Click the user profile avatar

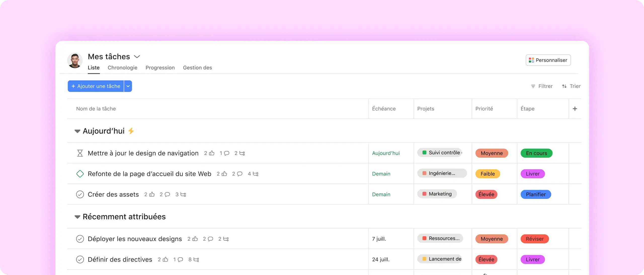(75, 60)
